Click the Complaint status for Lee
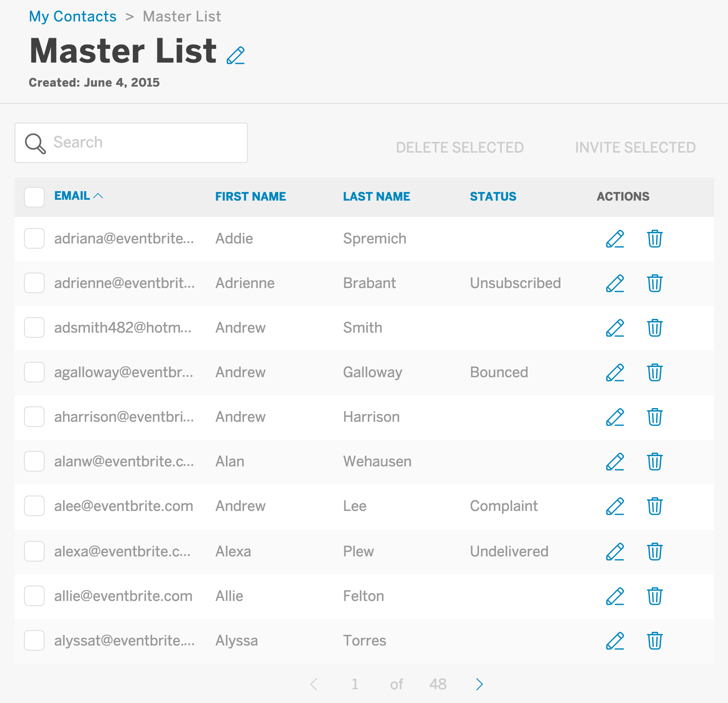Screen dimensions: 728x703 pyautogui.click(x=504, y=506)
